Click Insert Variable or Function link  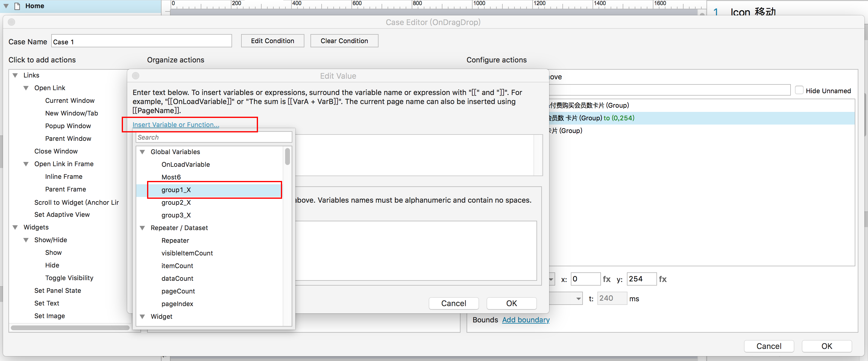point(175,125)
